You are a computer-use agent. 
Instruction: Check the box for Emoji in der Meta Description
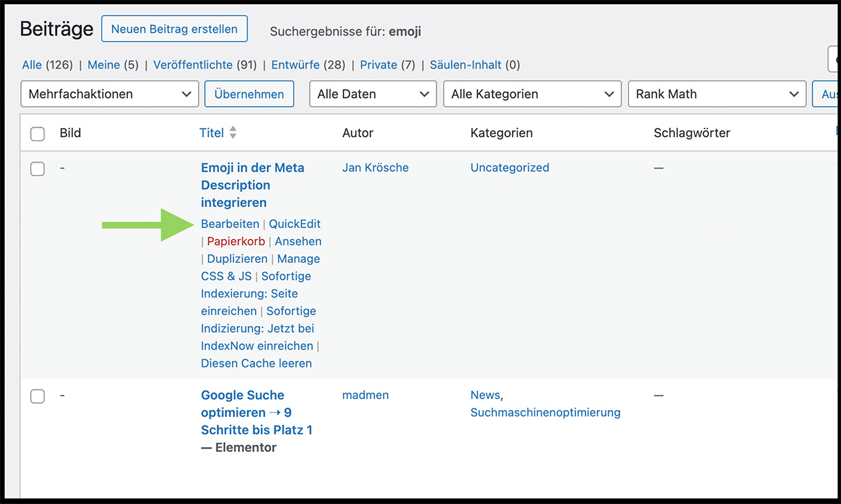[x=38, y=168]
